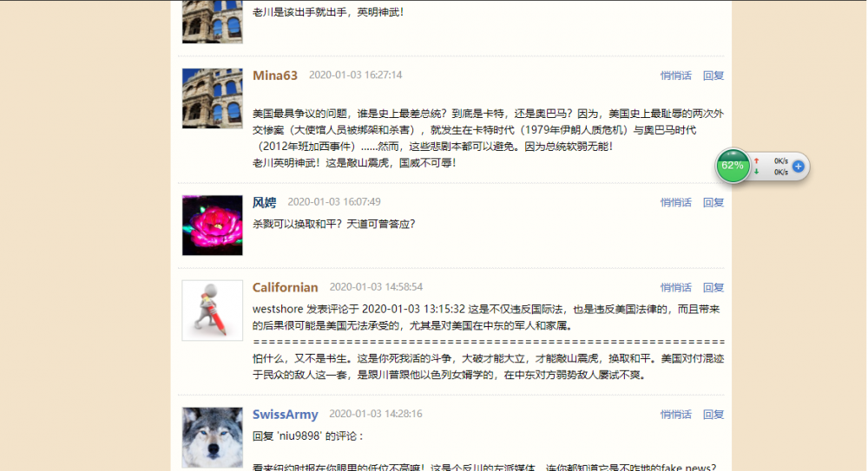Viewport: 868px width, 471px height.
Task: Reply (回复) to 风娉's comment
Action: pos(713,203)
